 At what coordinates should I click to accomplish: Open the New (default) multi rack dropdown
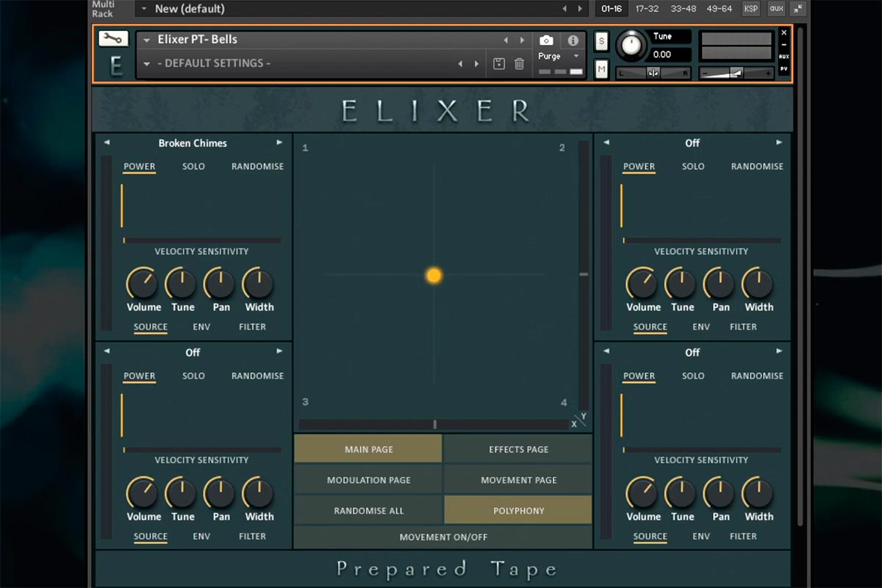tap(145, 9)
